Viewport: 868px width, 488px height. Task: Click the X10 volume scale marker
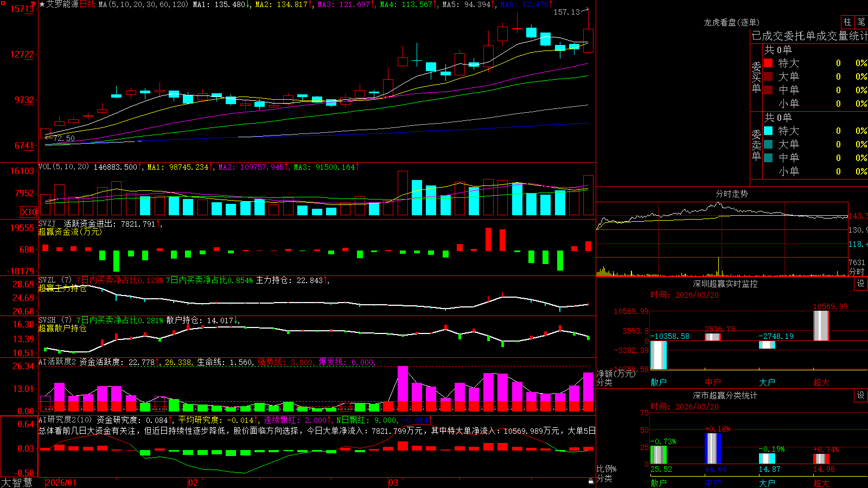click(29, 212)
